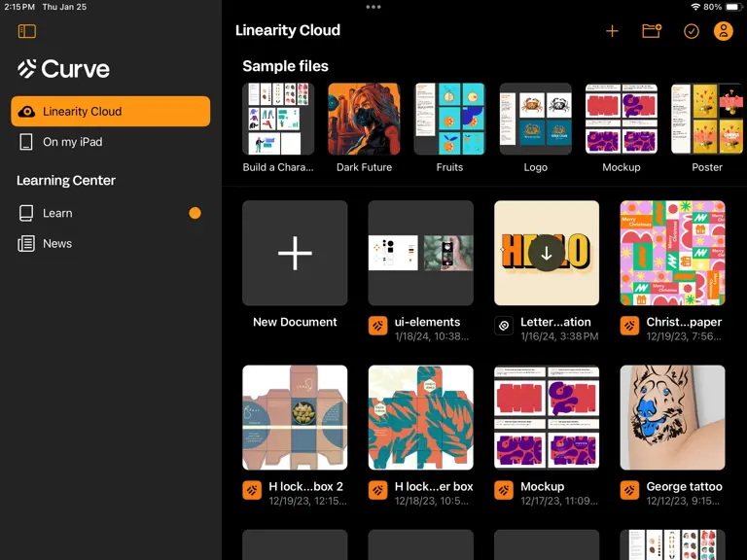Click the Learn book icon
Screen dimensions: 747x560
[x=26, y=213]
